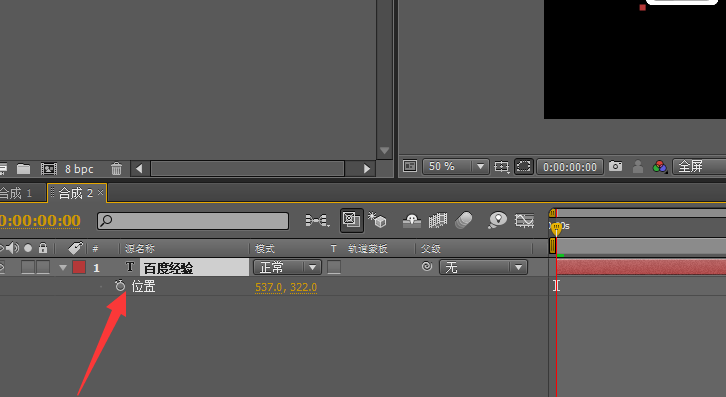
Task: Delete the selected project item with trash icon
Action: pyautogui.click(x=116, y=169)
